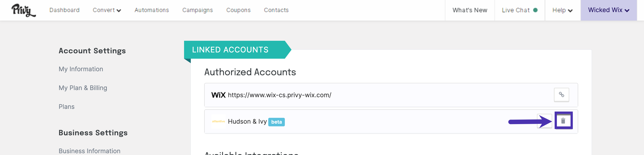Viewport: 644px width, 155px height.
Task: Click What's New
Action: point(470,10)
